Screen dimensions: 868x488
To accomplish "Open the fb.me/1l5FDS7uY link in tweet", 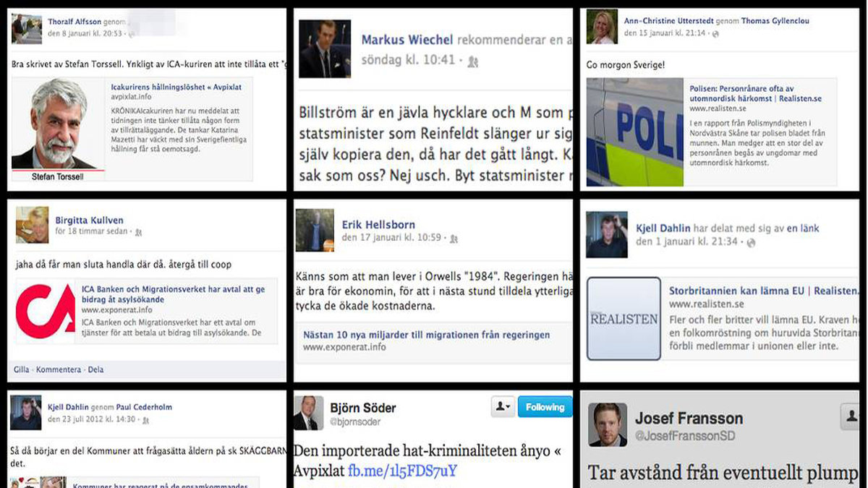I will [402, 471].
